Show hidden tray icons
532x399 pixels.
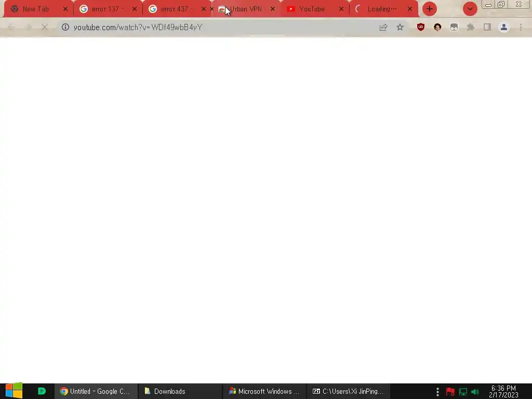(437, 392)
